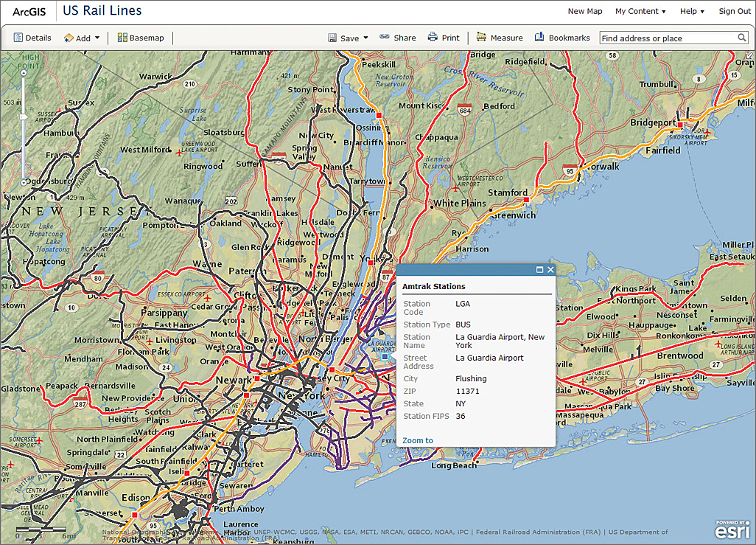Click the Edison map label
This screenshot has width=756, height=545.
[136, 497]
